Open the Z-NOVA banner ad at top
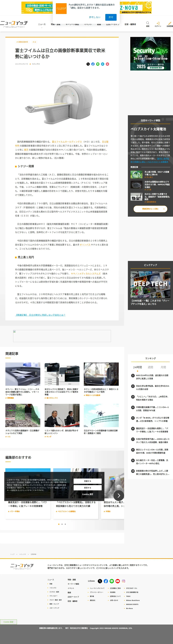The height and width of the screenshot is (644, 173). click(136, 8)
